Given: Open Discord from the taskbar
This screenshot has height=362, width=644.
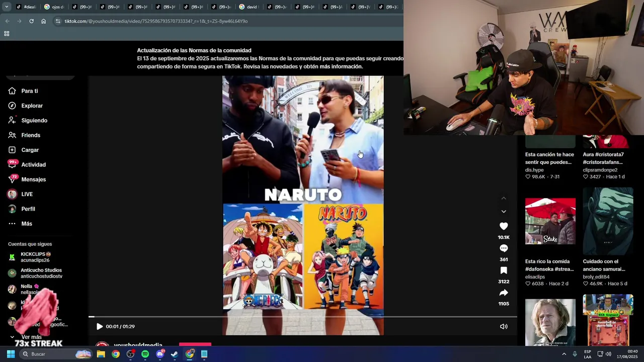Looking at the screenshot, I should click(160, 354).
